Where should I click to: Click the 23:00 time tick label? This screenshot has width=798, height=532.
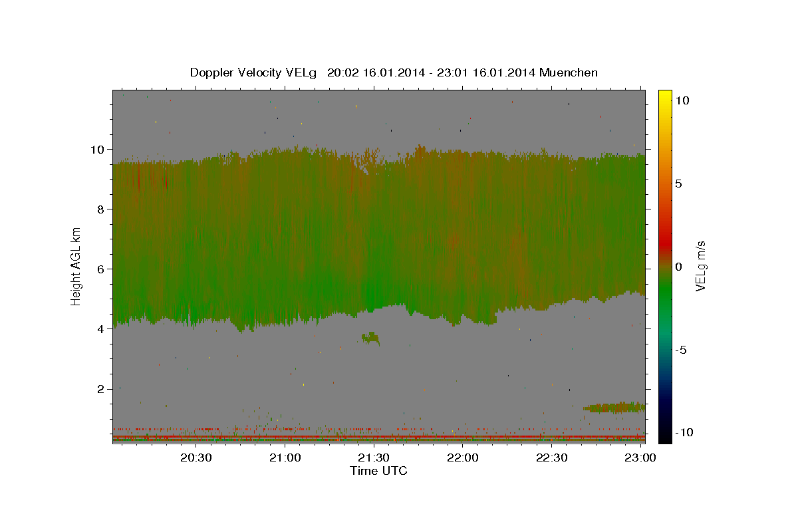pos(640,458)
